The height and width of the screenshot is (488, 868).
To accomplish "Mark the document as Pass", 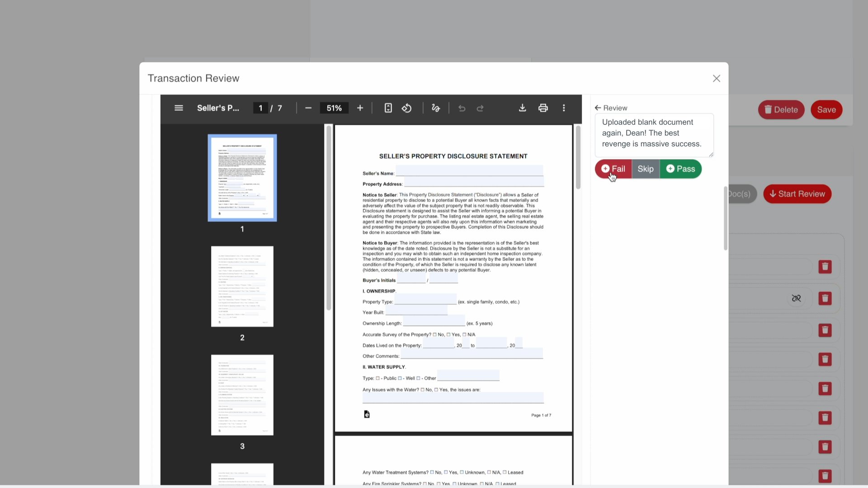I will pyautogui.click(x=680, y=169).
